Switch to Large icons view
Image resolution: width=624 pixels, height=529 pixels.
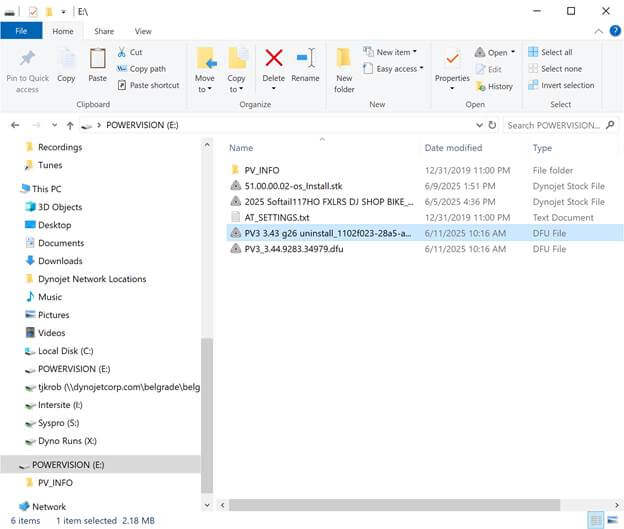612,520
